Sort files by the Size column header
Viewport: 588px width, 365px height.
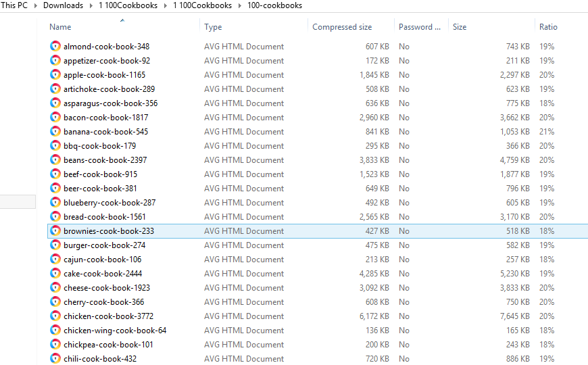click(460, 27)
